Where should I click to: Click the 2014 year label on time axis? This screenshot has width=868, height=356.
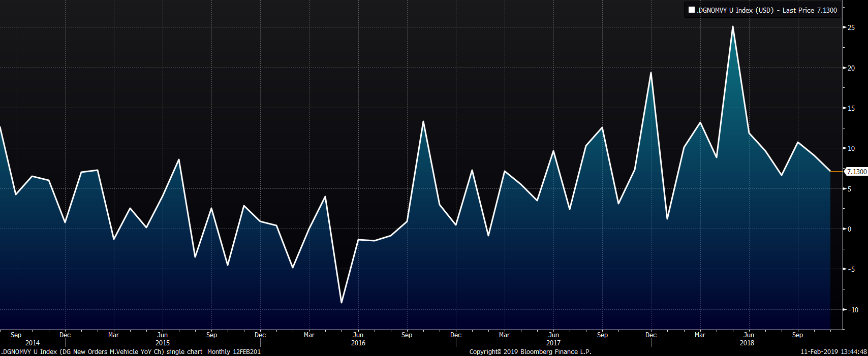point(32,343)
